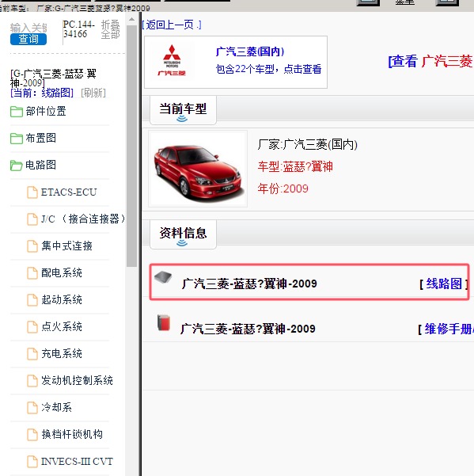Image resolution: width=474 pixels, height=476 pixels.
Task: Click the 返回上一页 link
Action: click(172, 25)
